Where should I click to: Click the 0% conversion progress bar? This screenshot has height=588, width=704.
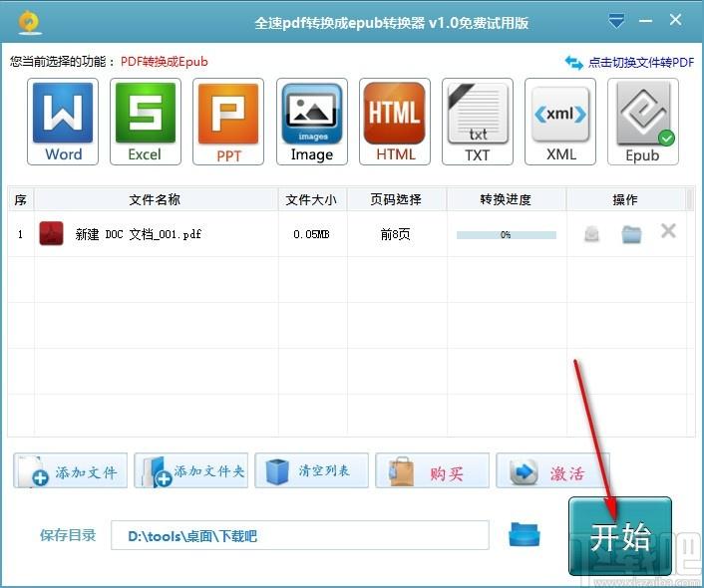(x=506, y=235)
